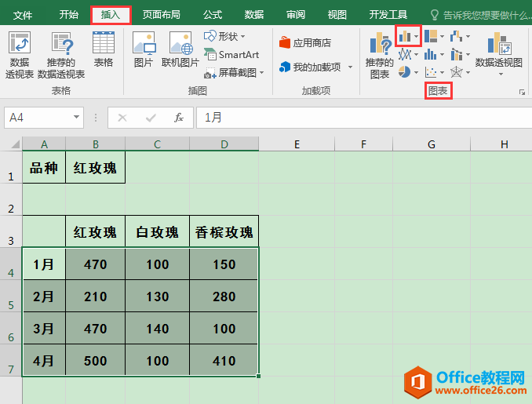Open the Name Box dropdown arrow

(77, 118)
